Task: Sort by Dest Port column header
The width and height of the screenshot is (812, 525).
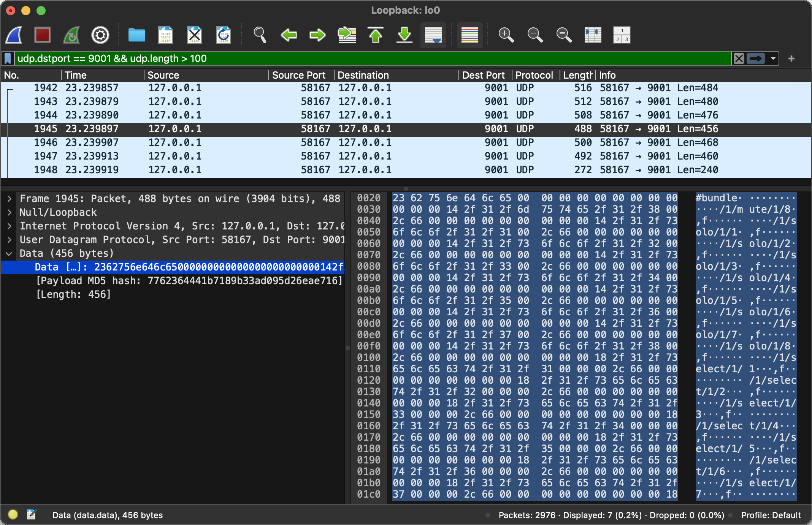Action: tap(485, 75)
